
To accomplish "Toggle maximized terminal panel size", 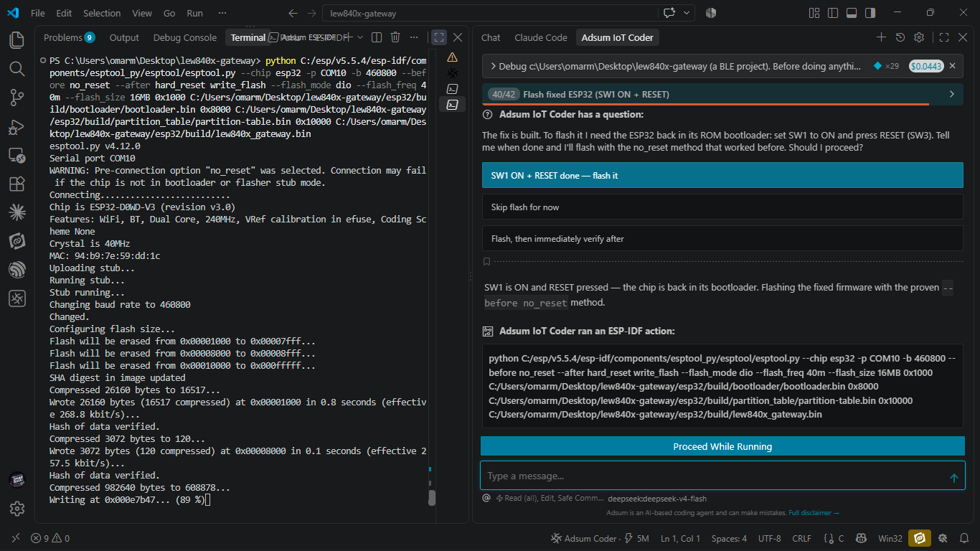I will [439, 37].
